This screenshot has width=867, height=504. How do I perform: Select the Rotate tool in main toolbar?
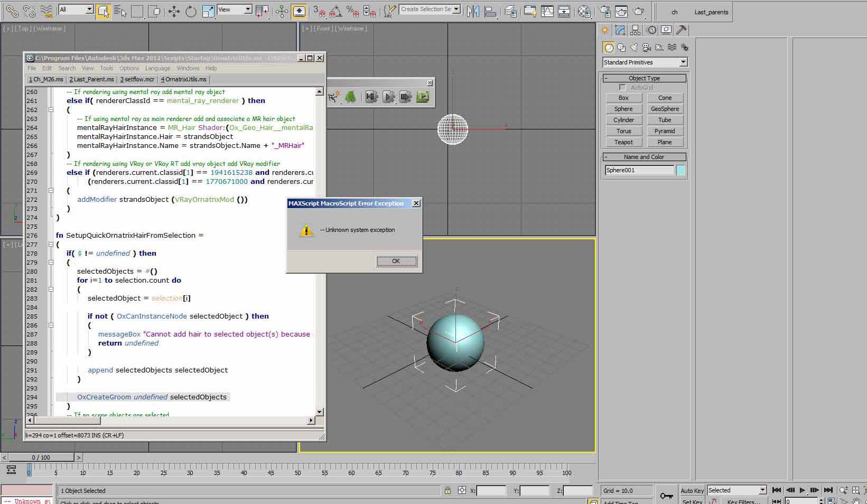tap(191, 11)
